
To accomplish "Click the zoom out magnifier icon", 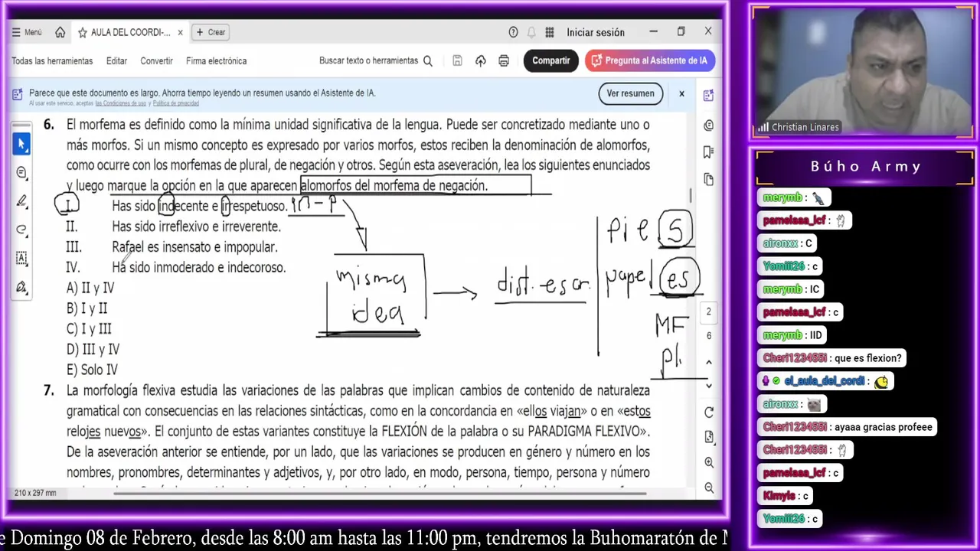I will (x=708, y=487).
